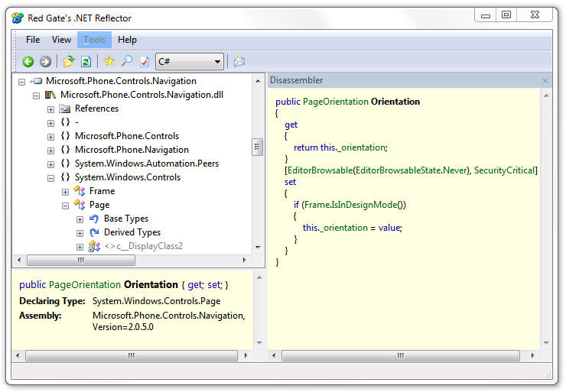This screenshot has width=566, height=392.
Task: Expand the References node
Action: tap(50, 109)
